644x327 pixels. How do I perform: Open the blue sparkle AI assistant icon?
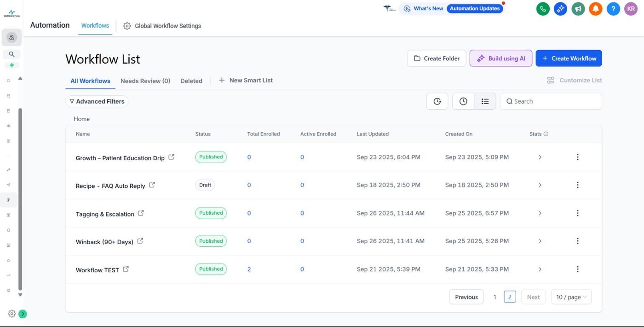[560, 9]
